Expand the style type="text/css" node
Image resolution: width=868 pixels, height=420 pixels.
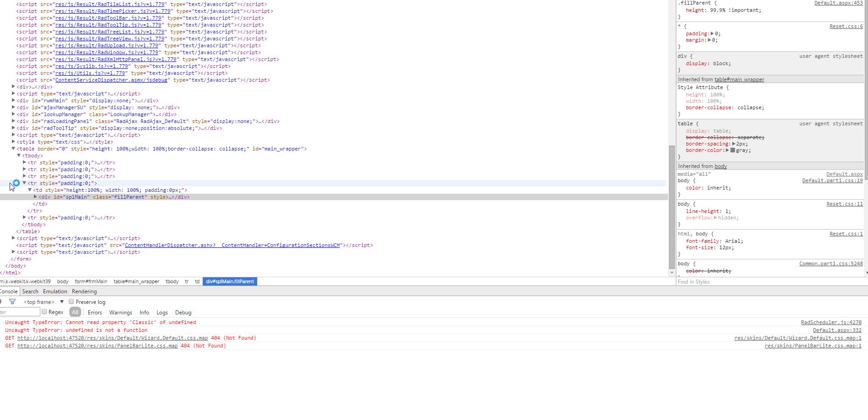pyautogui.click(x=13, y=142)
